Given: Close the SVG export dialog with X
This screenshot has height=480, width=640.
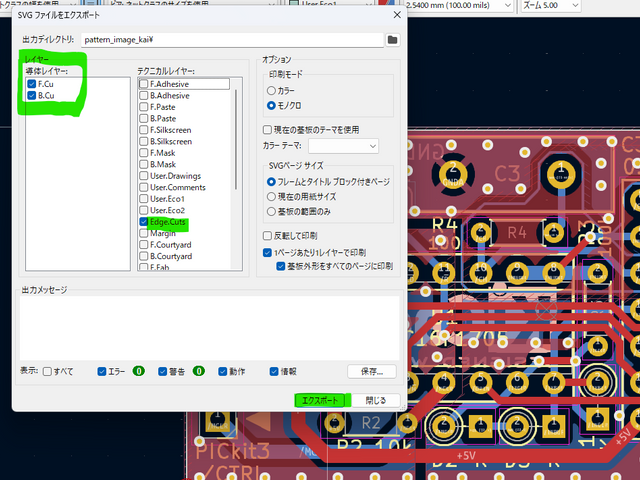Looking at the screenshot, I should coord(398,14).
